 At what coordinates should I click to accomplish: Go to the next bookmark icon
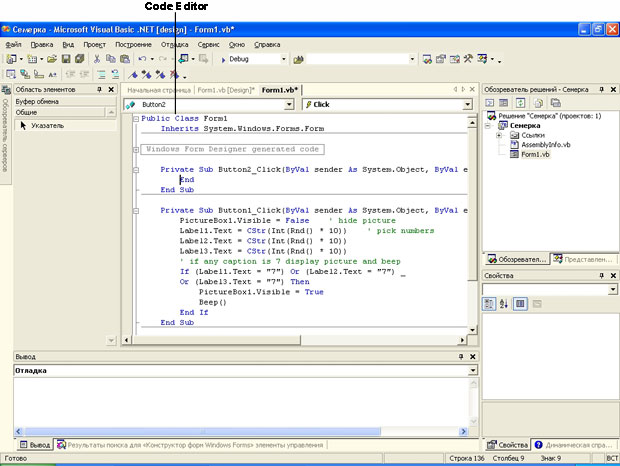(147, 74)
